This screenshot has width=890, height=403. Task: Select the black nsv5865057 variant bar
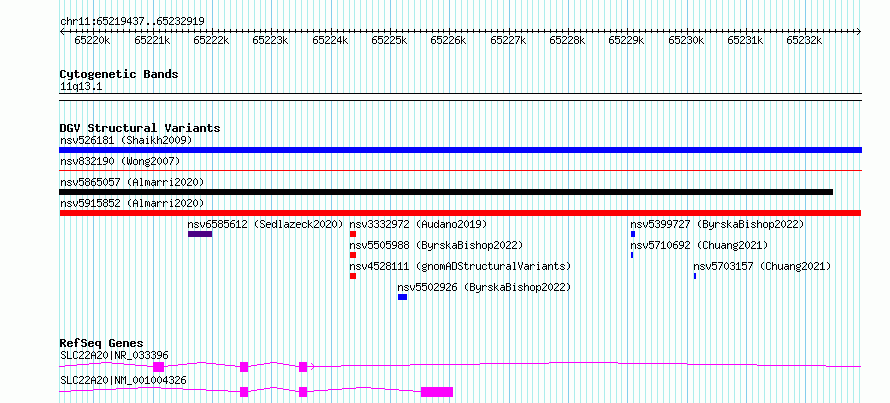pyautogui.click(x=446, y=192)
